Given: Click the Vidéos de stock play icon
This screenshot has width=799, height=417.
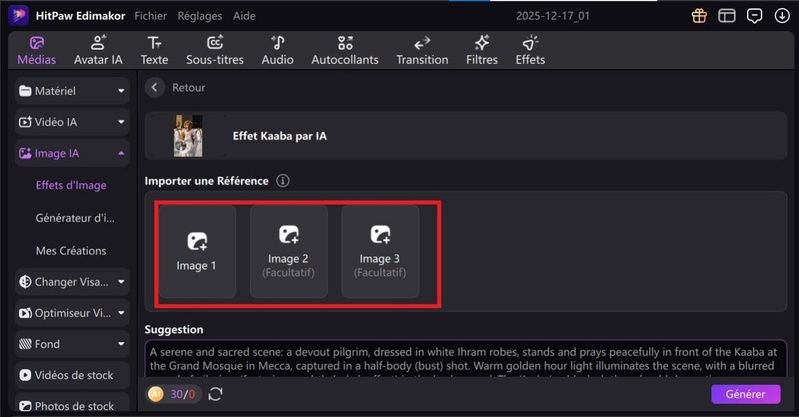Looking at the screenshot, I should coord(25,375).
